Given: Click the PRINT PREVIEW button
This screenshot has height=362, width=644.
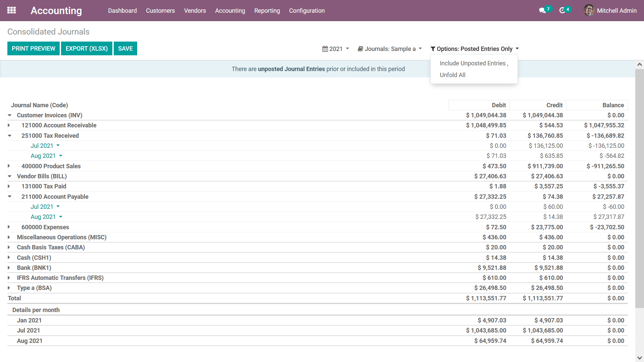Looking at the screenshot, I should pos(34,49).
